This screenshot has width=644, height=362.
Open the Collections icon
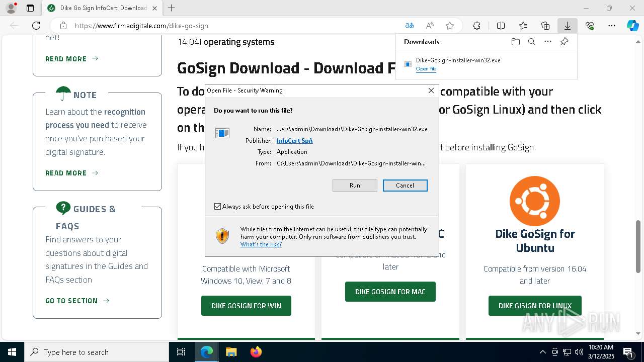click(x=545, y=26)
